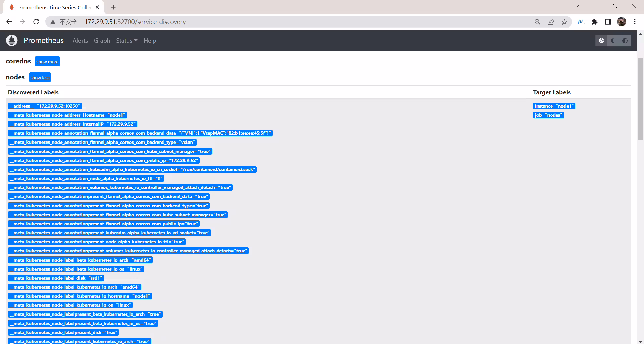Click the page vertical scrollbar thumb
The height and width of the screenshot is (344, 644).
(640, 99)
